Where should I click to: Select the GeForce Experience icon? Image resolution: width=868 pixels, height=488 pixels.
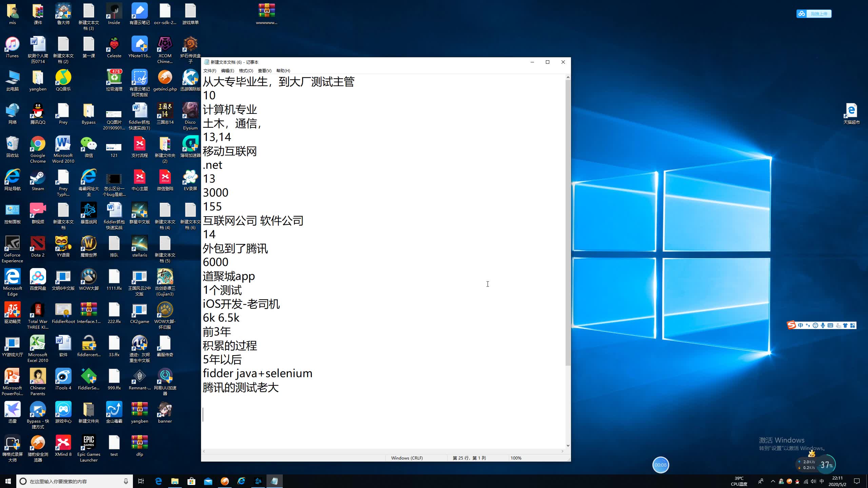click(13, 249)
